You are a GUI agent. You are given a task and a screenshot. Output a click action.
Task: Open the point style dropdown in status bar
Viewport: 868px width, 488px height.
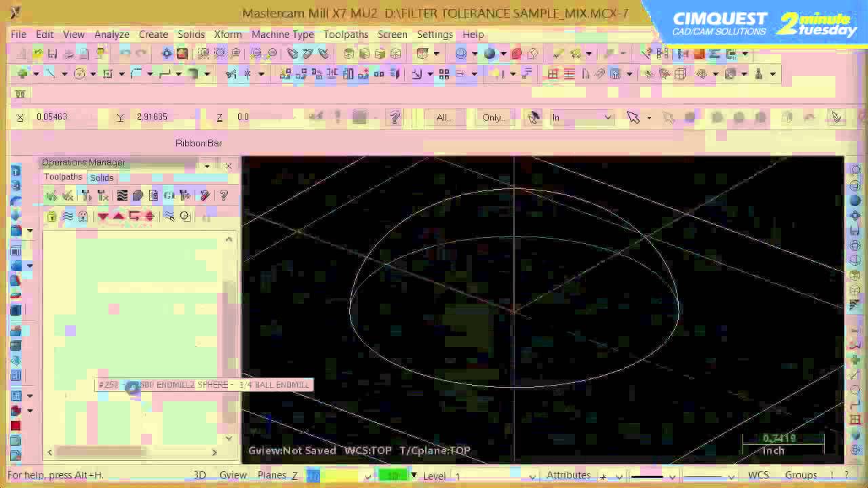[x=620, y=476]
